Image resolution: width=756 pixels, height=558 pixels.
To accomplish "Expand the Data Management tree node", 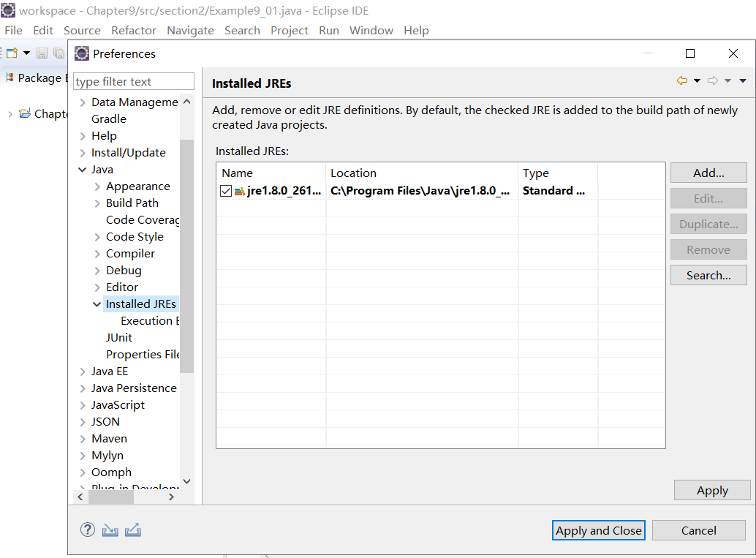I will 83,102.
